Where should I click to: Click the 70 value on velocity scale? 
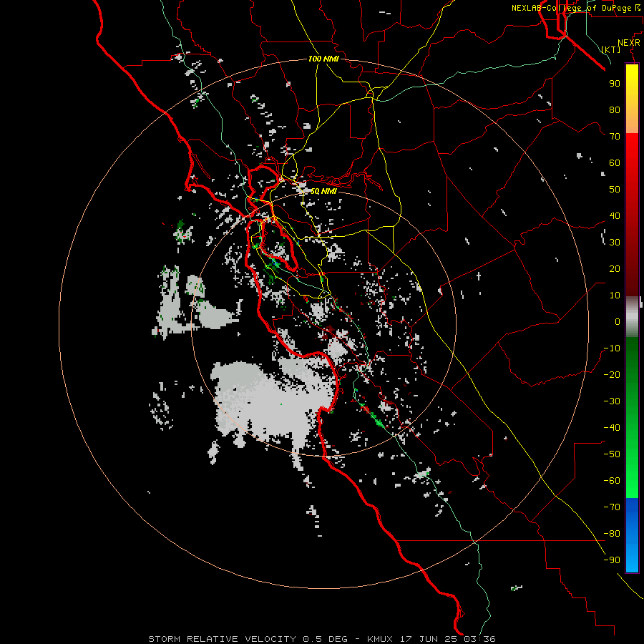tap(615, 137)
